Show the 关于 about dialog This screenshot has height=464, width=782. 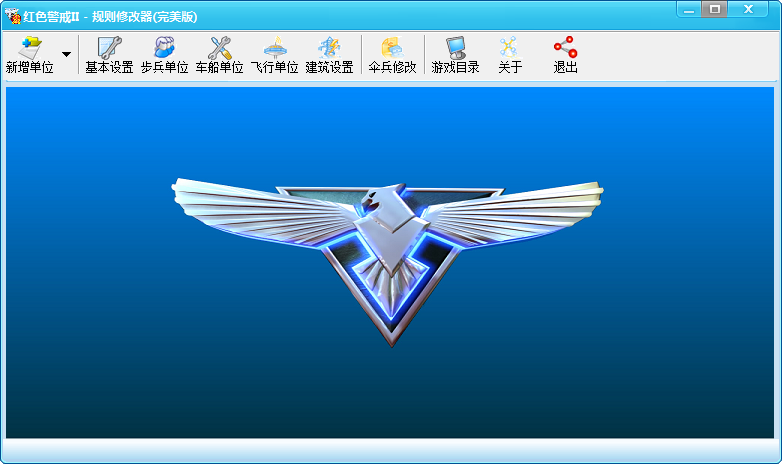tap(510, 55)
